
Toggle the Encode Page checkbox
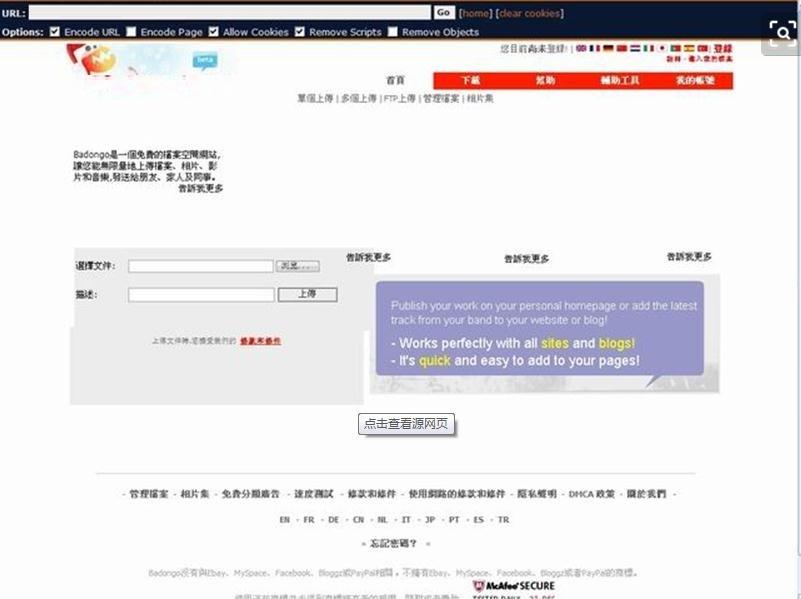(x=131, y=32)
